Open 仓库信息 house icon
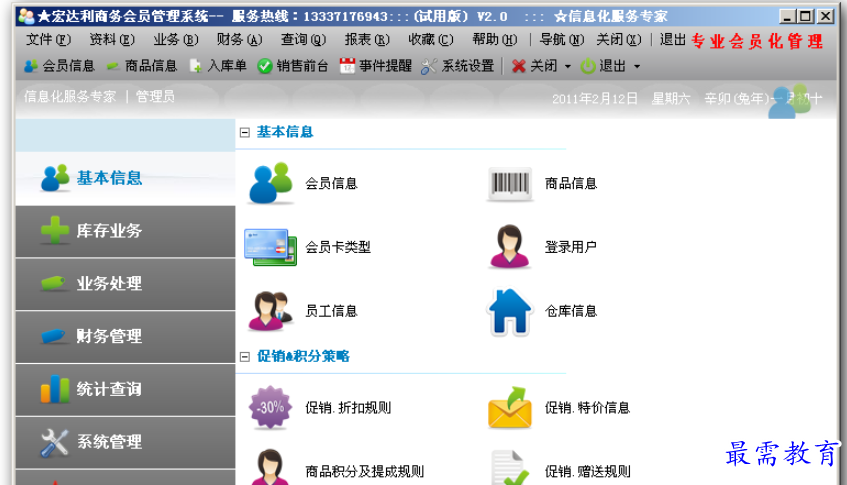The width and height of the screenshot is (847, 485). point(509,312)
